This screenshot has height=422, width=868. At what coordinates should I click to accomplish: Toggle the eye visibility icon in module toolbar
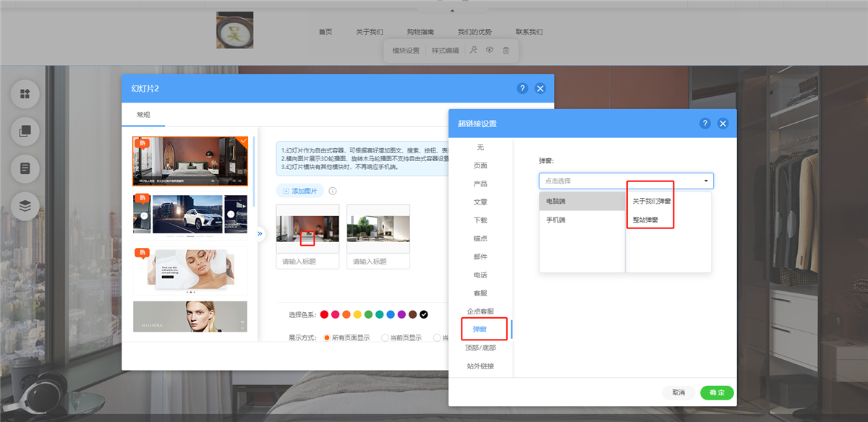coord(490,50)
